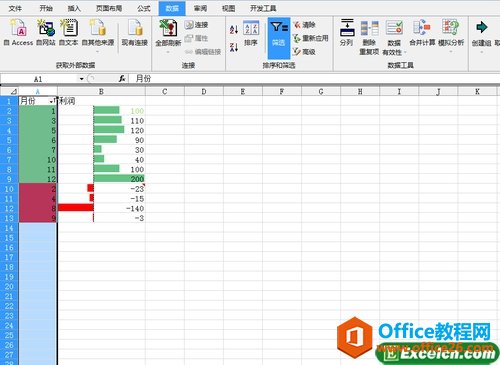Click Remove Duplicates (删除重复项) icon
The height and width of the screenshot is (365, 500).
point(369,37)
